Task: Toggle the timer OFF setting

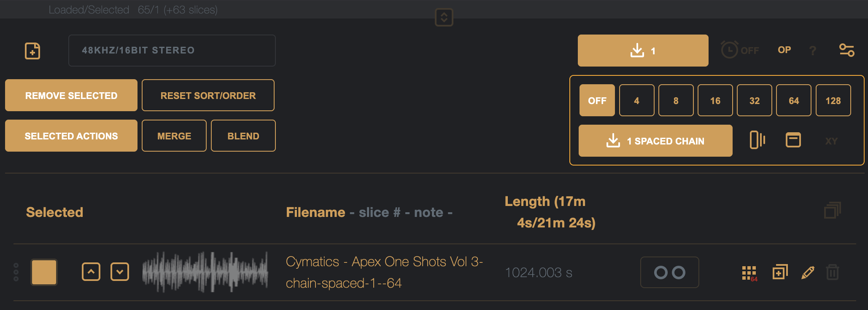Action: pyautogui.click(x=740, y=50)
